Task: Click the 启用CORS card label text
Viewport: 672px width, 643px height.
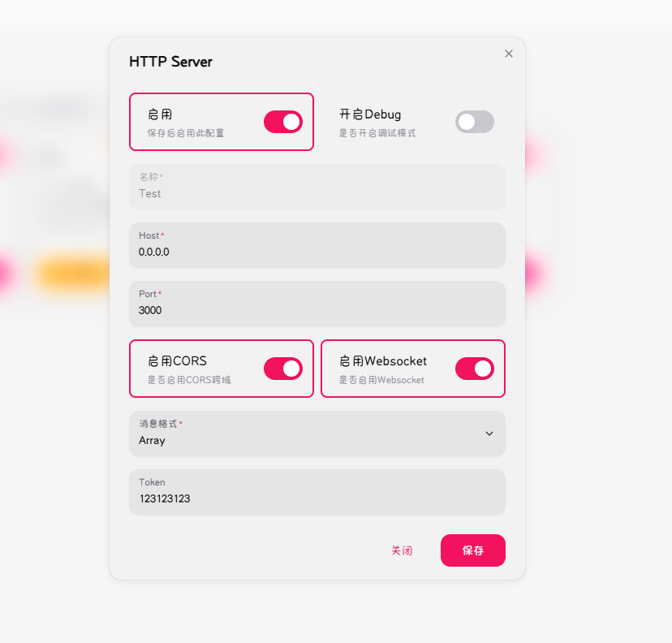Action: tap(178, 361)
